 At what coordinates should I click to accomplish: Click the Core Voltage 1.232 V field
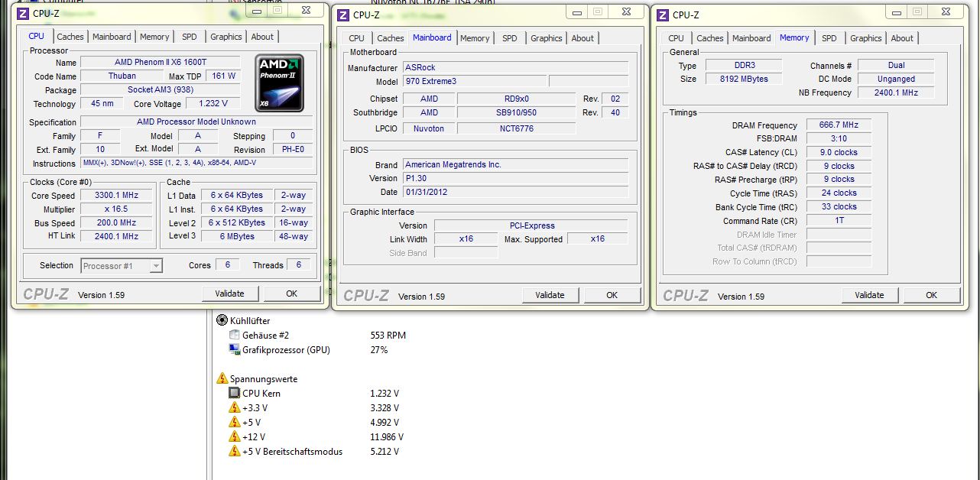click(x=213, y=103)
